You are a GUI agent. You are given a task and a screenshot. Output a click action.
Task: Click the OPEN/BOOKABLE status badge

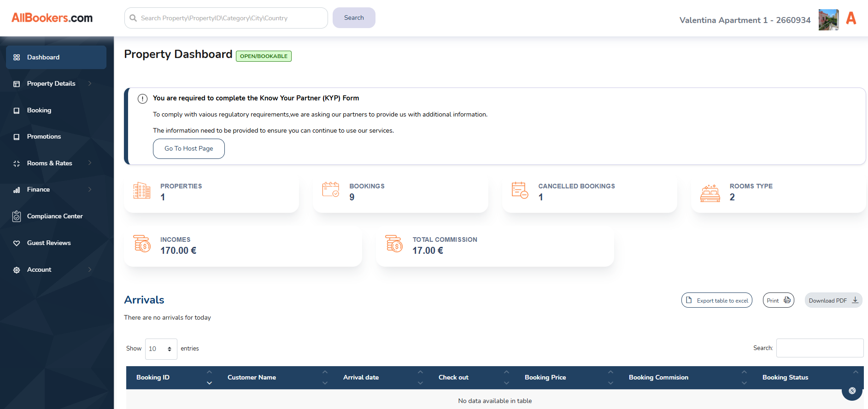pos(264,56)
